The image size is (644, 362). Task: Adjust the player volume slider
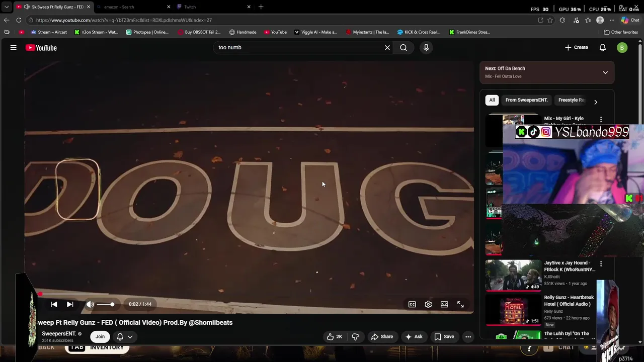click(x=106, y=304)
